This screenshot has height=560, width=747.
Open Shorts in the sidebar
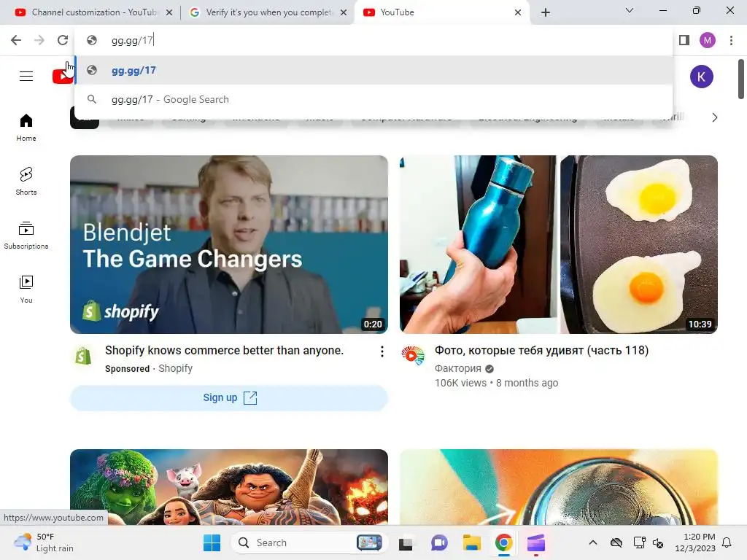pos(26,182)
